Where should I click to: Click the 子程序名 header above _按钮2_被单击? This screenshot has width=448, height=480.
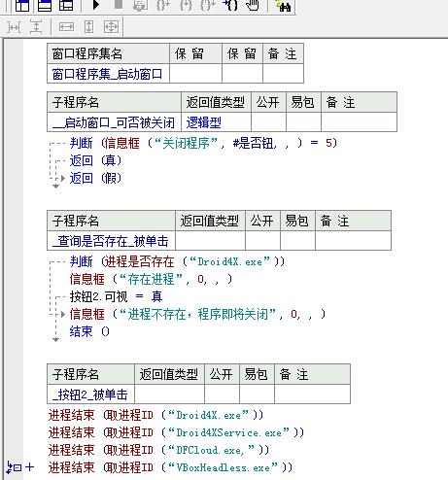90,374
